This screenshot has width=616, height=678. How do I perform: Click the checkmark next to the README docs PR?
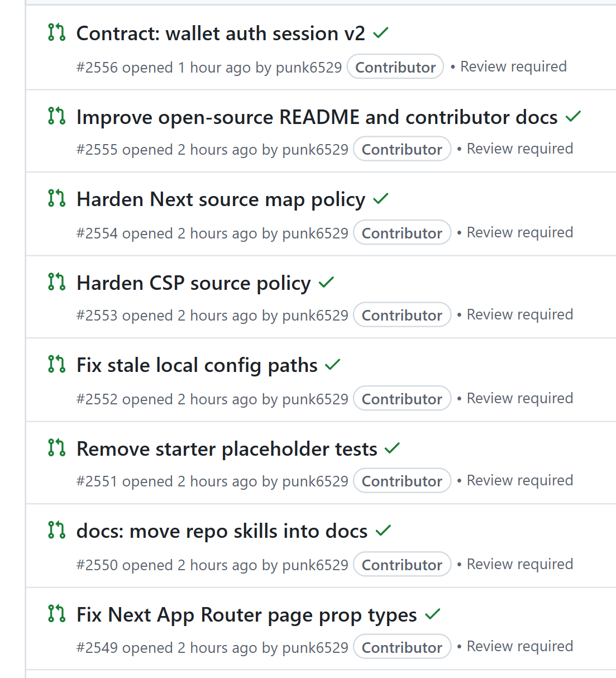pyautogui.click(x=574, y=116)
